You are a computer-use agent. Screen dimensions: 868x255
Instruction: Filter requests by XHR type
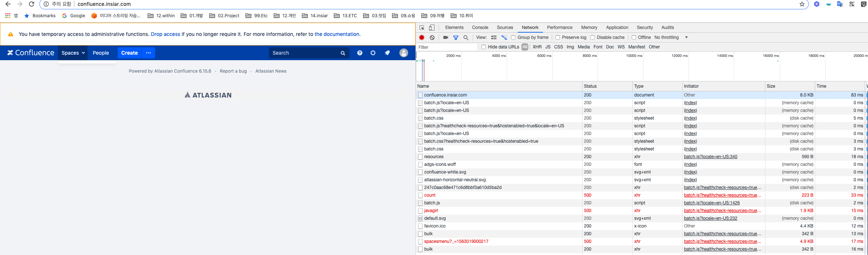[537, 47]
